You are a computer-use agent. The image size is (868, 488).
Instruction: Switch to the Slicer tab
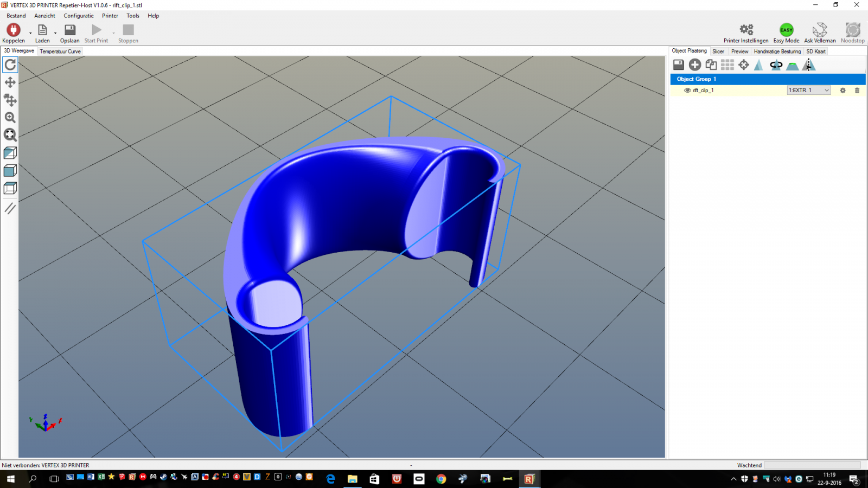(718, 52)
